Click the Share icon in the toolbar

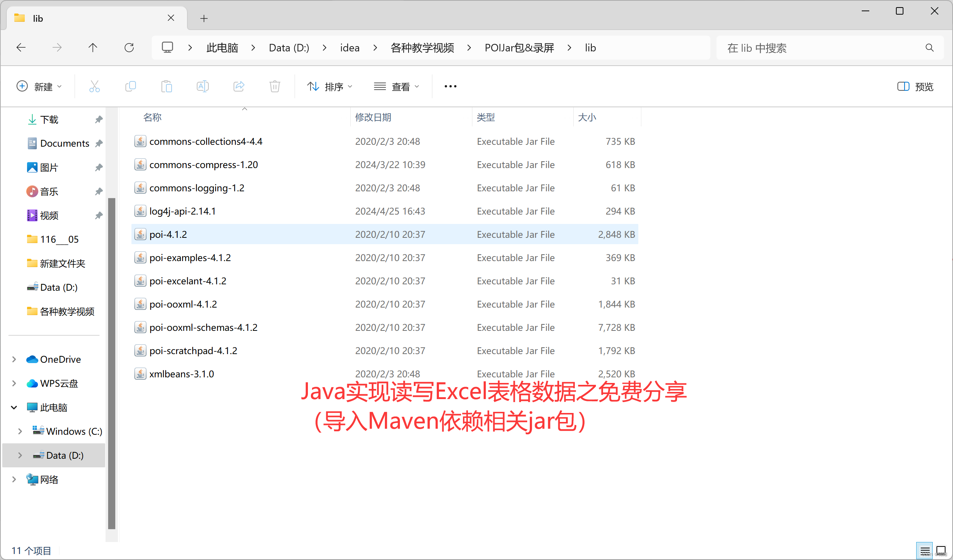click(x=239, y=86)
